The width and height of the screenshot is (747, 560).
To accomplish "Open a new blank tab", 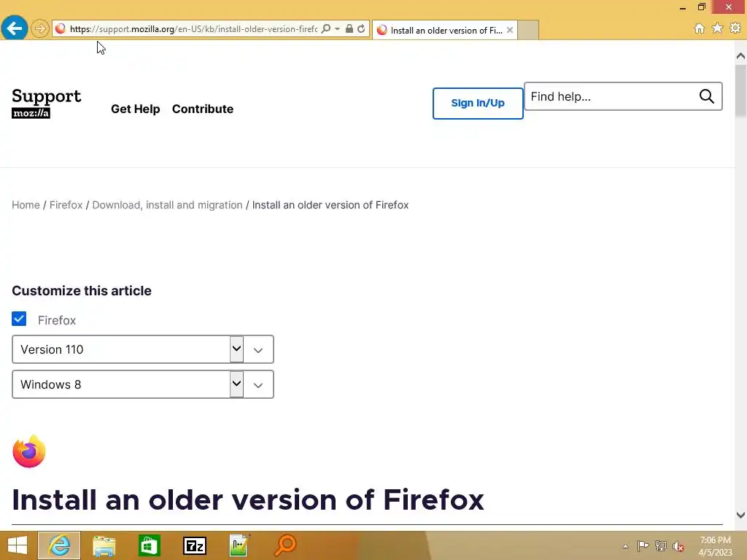I will tap(528, 30).
